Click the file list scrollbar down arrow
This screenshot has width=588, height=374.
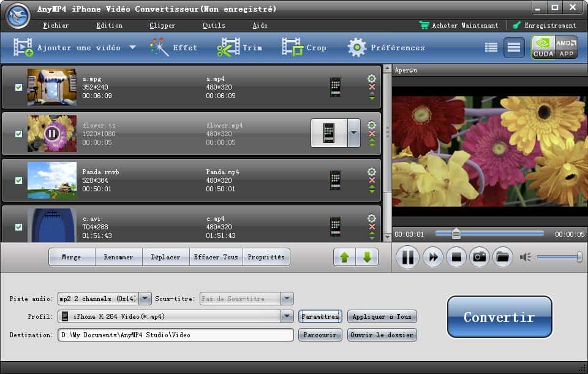coord(387,238)
